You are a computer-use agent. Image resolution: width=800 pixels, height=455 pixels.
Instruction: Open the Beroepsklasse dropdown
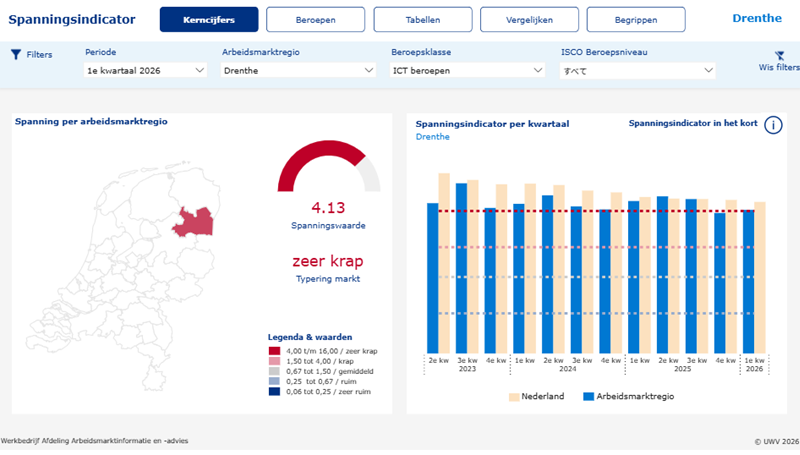(467, 70)
